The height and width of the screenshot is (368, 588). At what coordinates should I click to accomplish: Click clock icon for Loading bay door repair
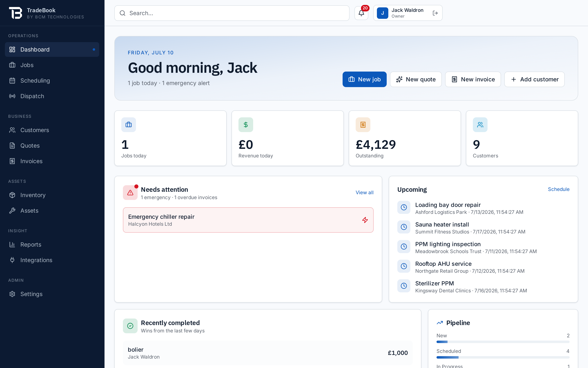[x=404, y=207]
